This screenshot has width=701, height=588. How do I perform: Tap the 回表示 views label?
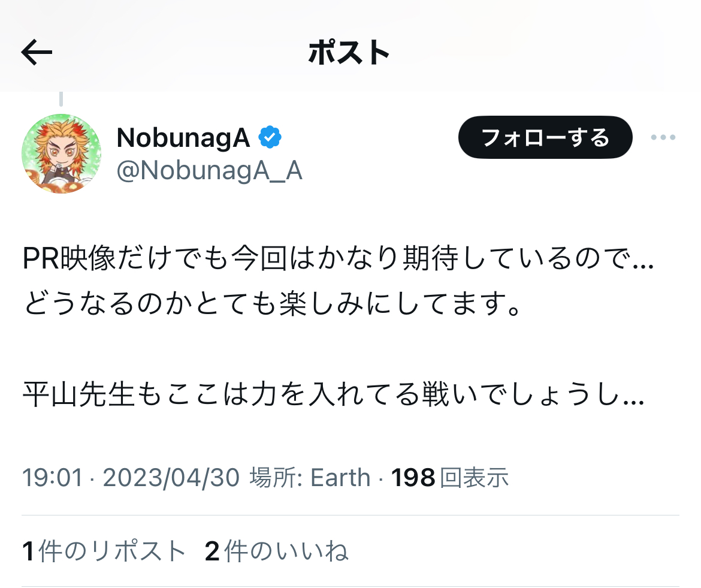475,478
